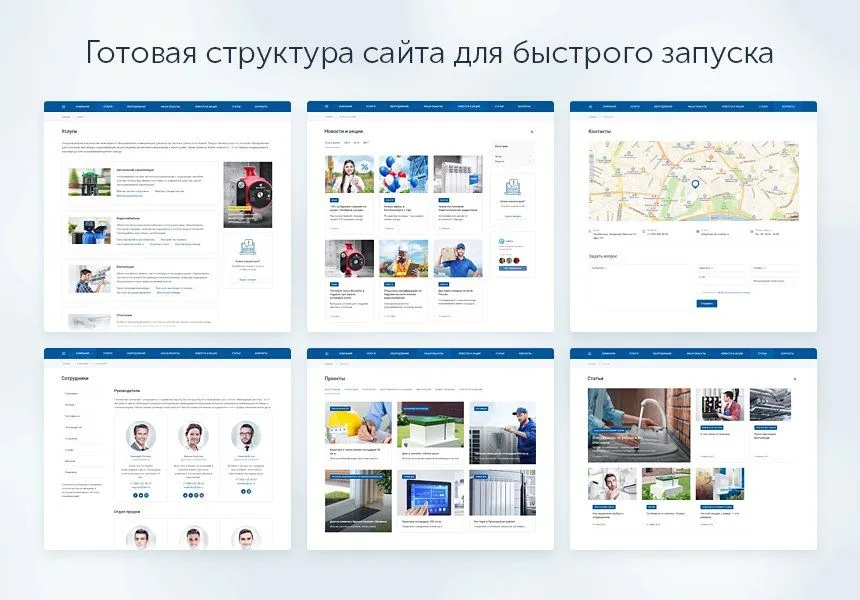Select the first filter tab under the Проекты heading
Image resolution: width=860 pixels, height=600 pixels.
pos(331,389)
